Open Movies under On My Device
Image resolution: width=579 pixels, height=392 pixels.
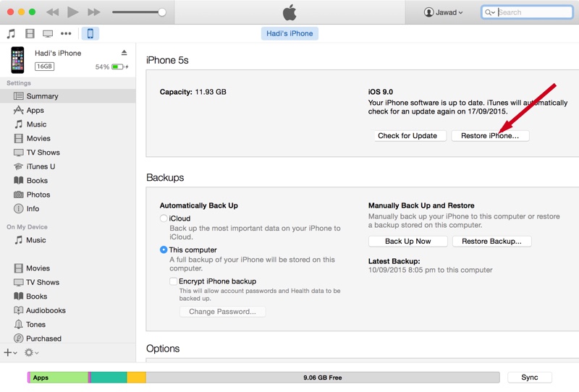(68, 268)
